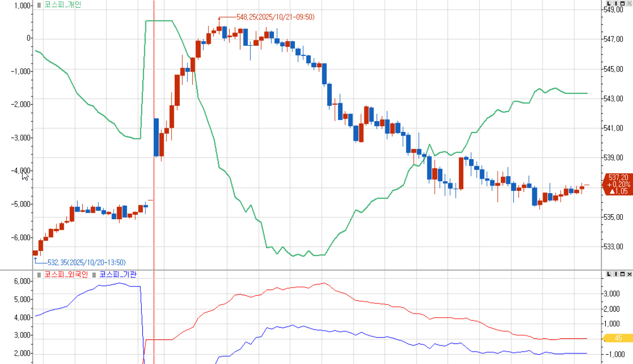This screenshot has height=364, width=633.
Task: Click the L button in top chart pane
Action: click(x=608, y=4)
